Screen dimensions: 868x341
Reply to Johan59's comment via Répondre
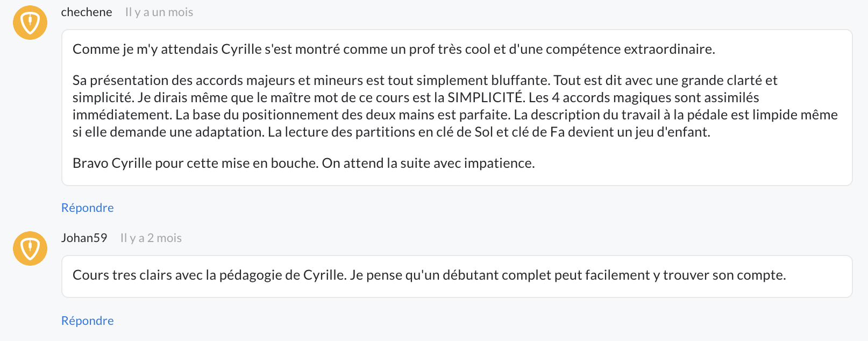(88, 321)
